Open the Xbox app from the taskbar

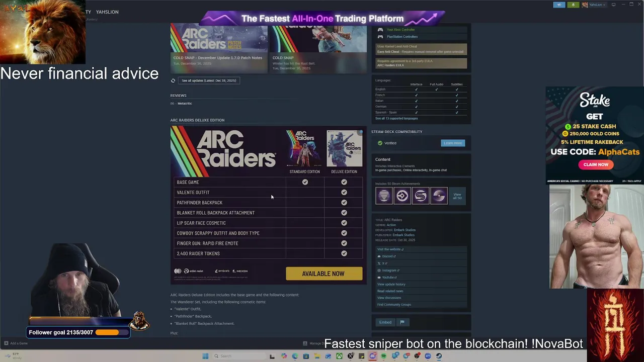[339, 356]
